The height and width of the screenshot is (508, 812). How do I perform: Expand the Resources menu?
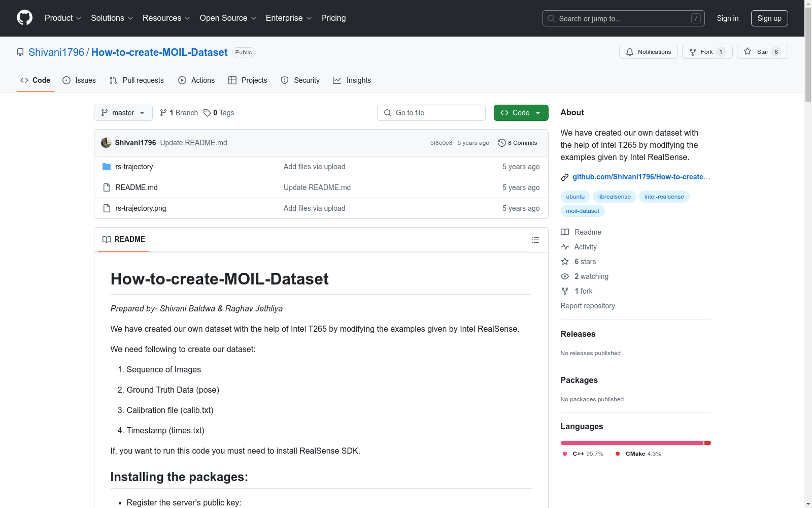point(166,18)
